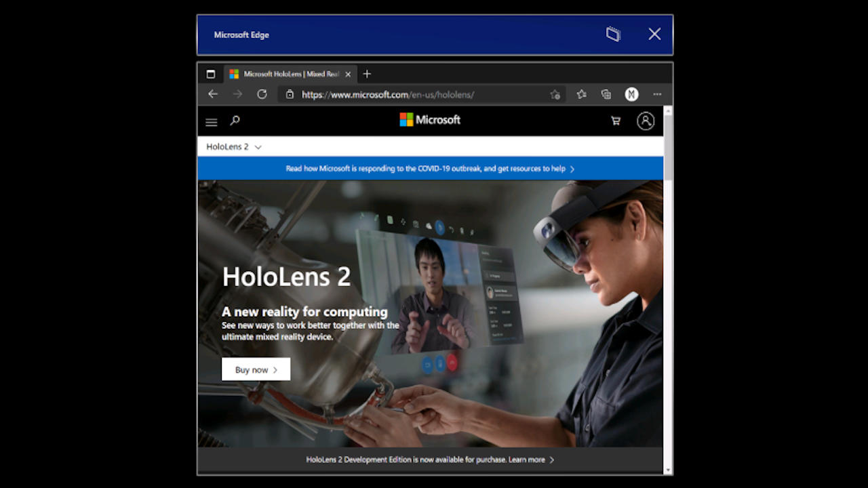Click the Edge profile avatar
The height and width of the screenshot is (488, 868).
631,94
